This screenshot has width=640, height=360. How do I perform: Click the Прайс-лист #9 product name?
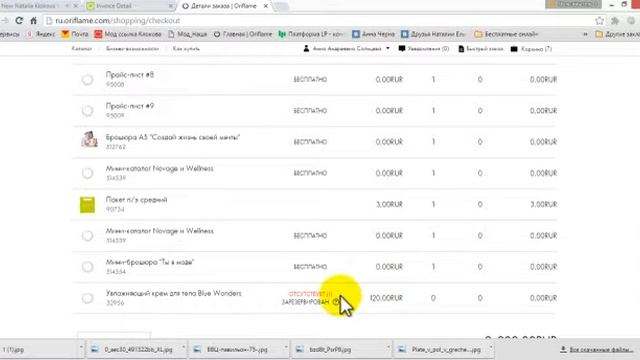click(130, 106)
